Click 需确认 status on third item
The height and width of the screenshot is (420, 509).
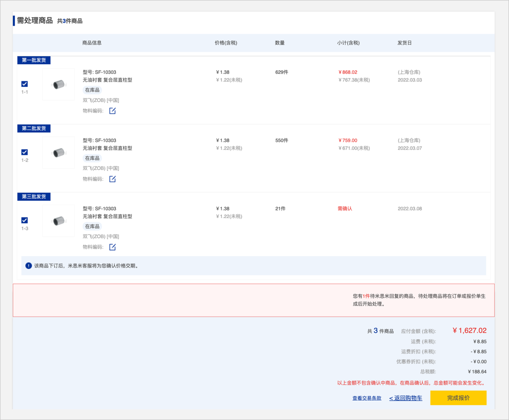pyautogui.click(x=345, y=209)
